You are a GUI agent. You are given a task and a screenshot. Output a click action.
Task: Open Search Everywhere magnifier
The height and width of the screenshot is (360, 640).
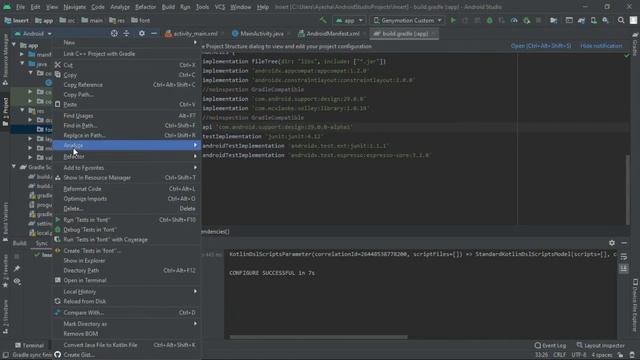[621, 20]
